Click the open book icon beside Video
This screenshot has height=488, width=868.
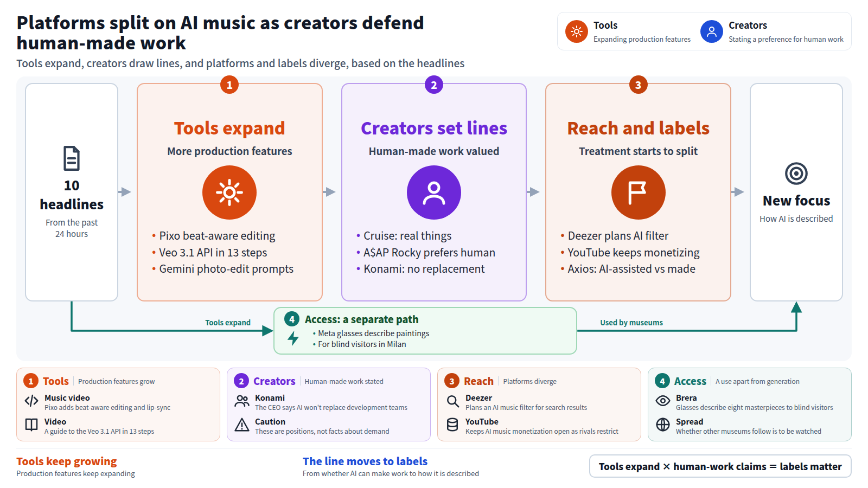click(31, 425)
